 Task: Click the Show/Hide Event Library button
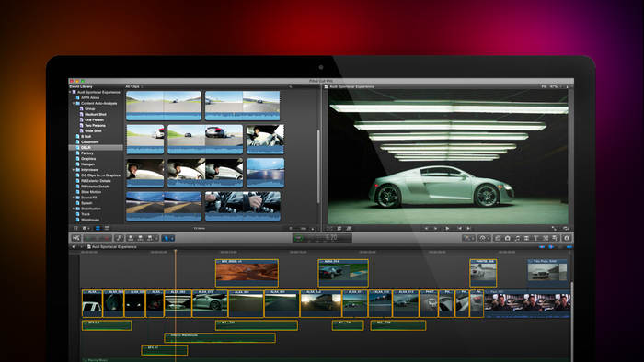[75, 229]
